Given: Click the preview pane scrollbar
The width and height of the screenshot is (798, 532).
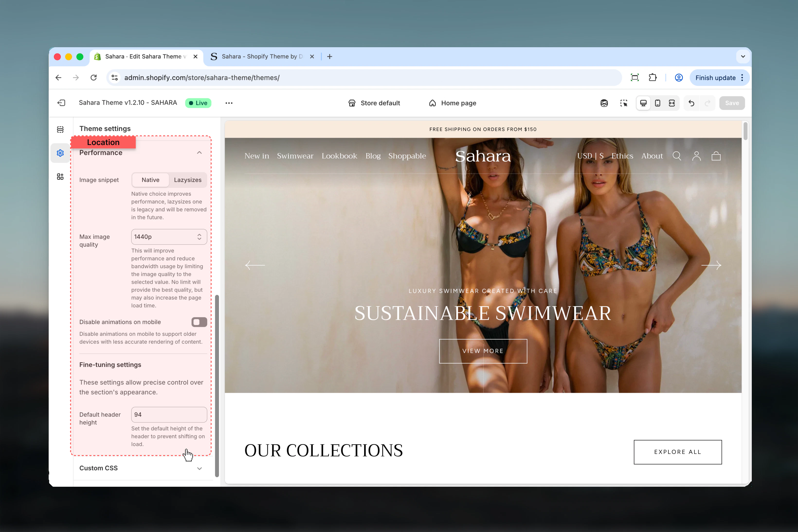Looking at the screenshot, I should [x=745, y=131].
